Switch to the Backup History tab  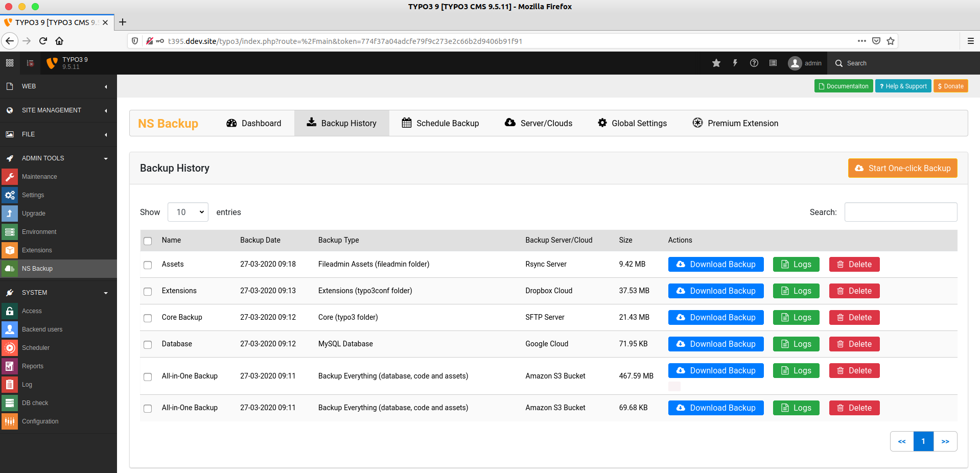[342, 123]
